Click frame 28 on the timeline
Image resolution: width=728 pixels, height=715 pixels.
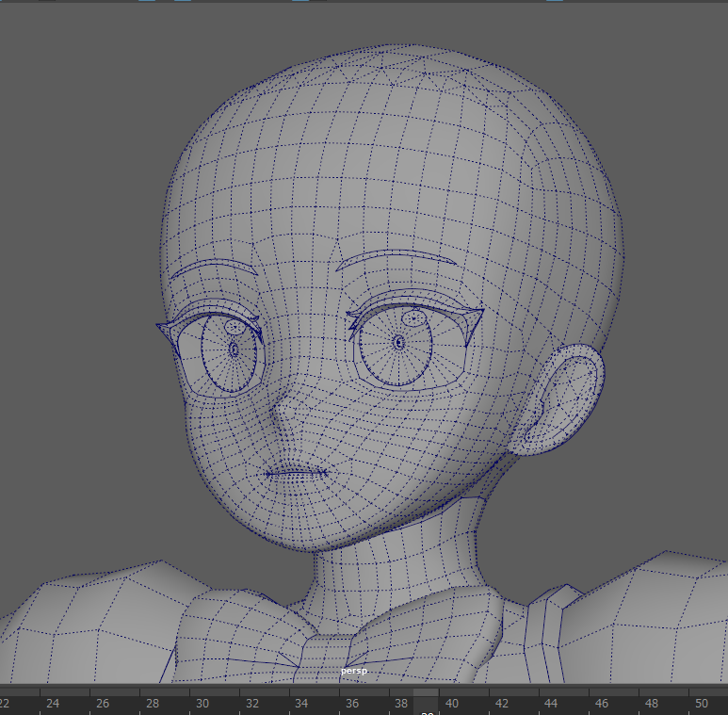coord(153,704)
